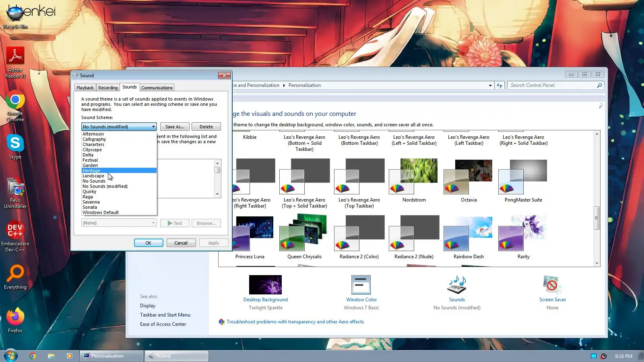Open the Windows Start menu orb

coord(10,356)
